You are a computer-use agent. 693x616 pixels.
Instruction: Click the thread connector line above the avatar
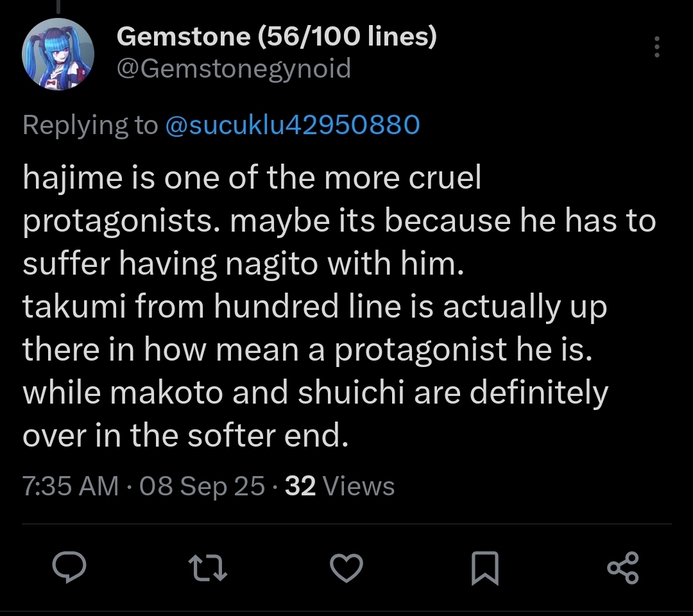click(x=58, y=5)
